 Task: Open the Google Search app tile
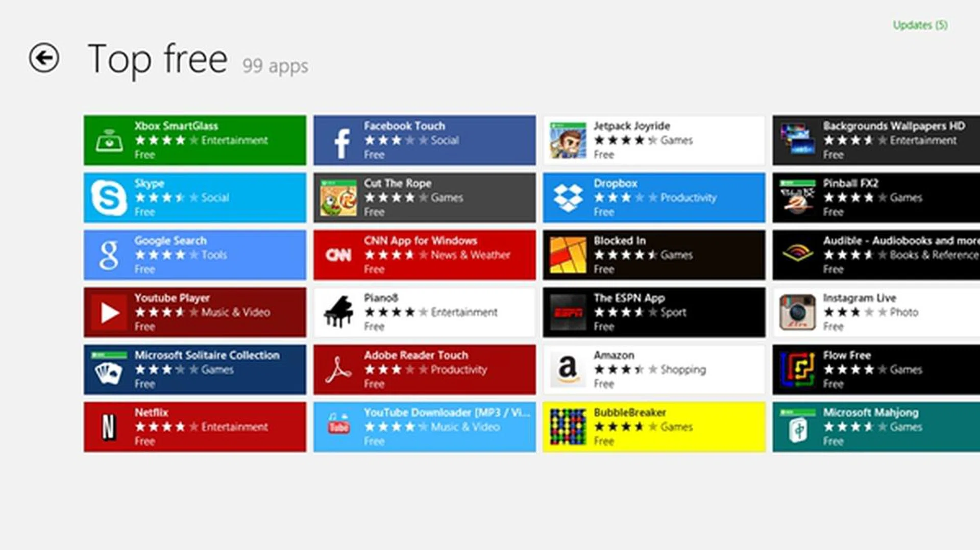[x=195, y=255]
